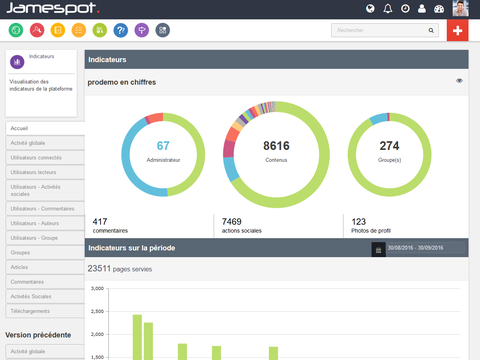
Task: Click the purple Indicateurs chart icon
Action: 17,62
